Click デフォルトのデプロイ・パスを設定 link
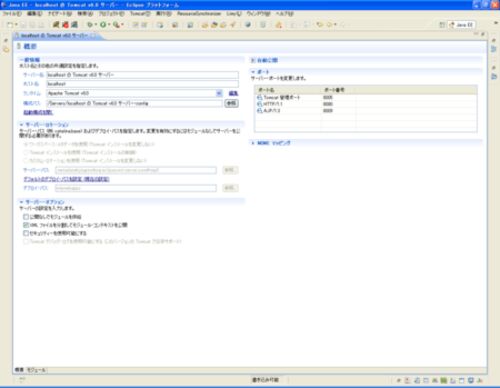 click(x=66, y=179)
